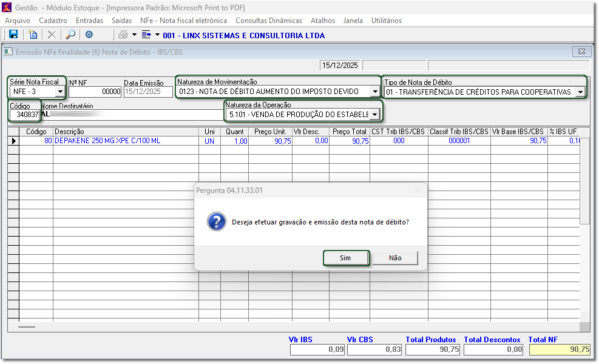Click the 15/12/2025 date box at top
Viewport: 599px width, 364px height.
pyautogui.click(x=340, y=66)
